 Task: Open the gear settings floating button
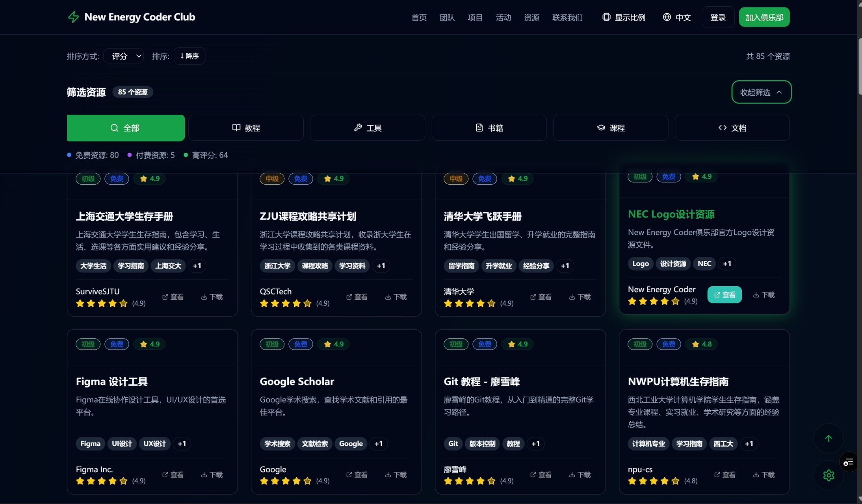click(x=829, y=475)
